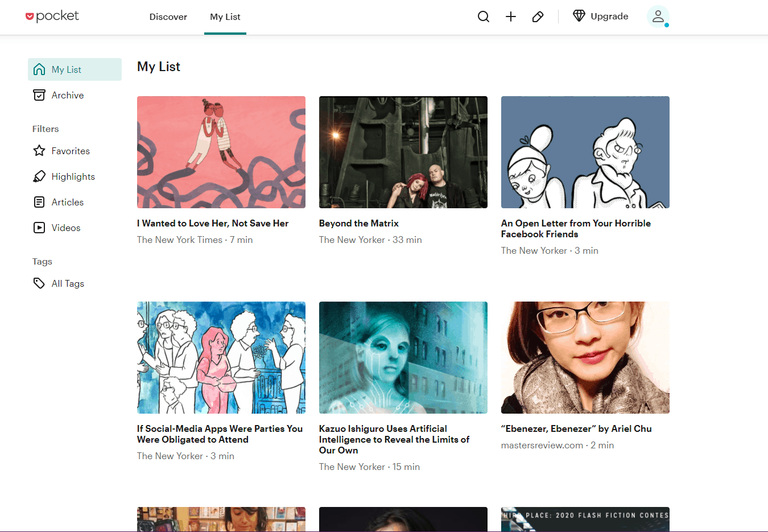Open the user profile avatar menu
Image resolution: width=768 pixels, height=532 pixels.
[658, 17]
